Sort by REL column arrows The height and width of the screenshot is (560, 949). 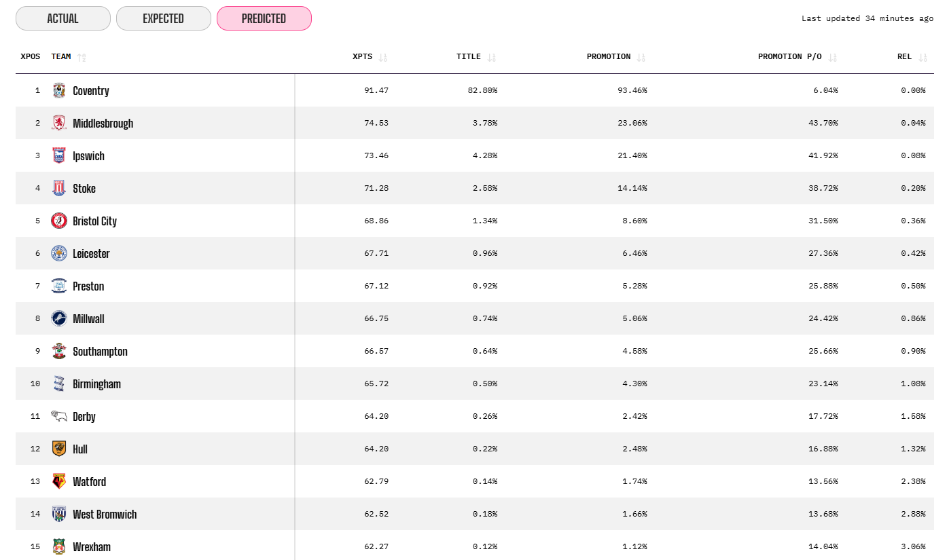click(923, 58)
